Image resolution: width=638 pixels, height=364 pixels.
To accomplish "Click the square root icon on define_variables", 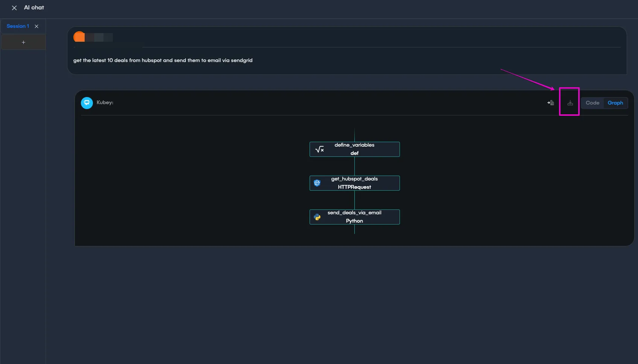I will 319,149.
